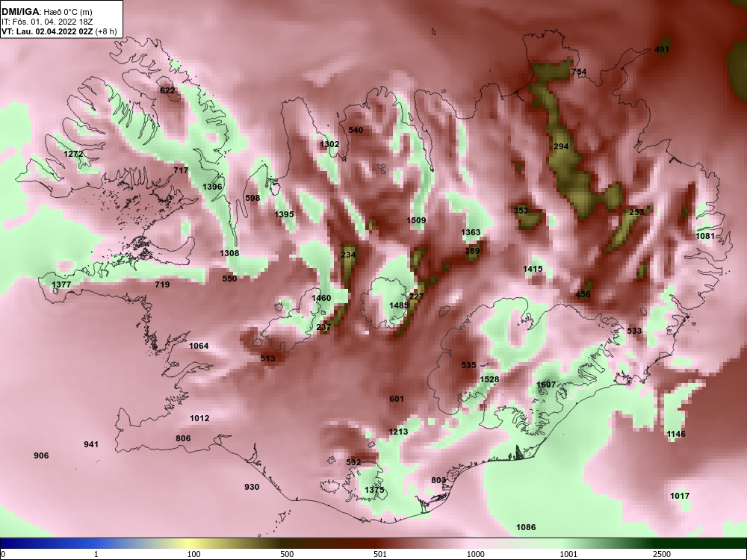Click the color scale label 0

point(3,554)
